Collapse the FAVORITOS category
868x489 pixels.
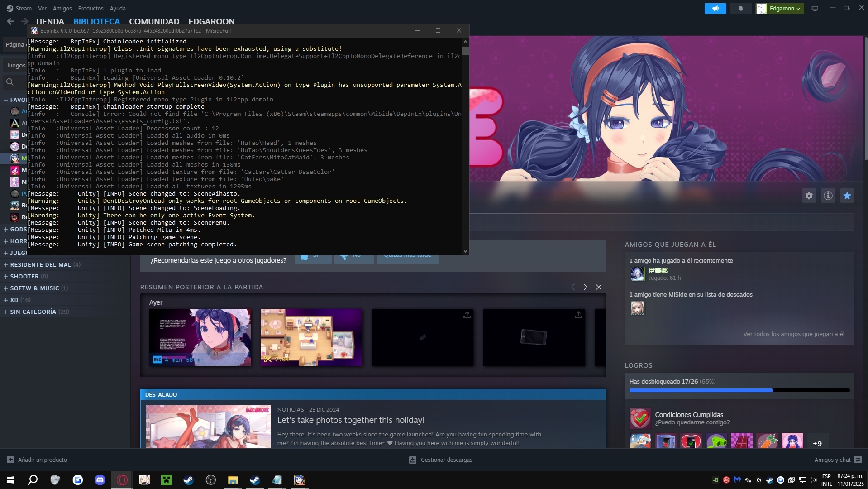(x=6, y=100)
